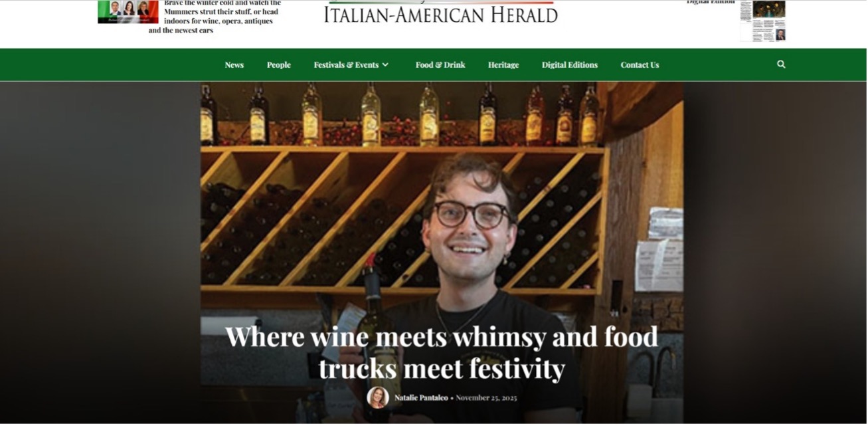Click the Italian flag columnists banner image

pyautogui.click(x=128, y=11)
